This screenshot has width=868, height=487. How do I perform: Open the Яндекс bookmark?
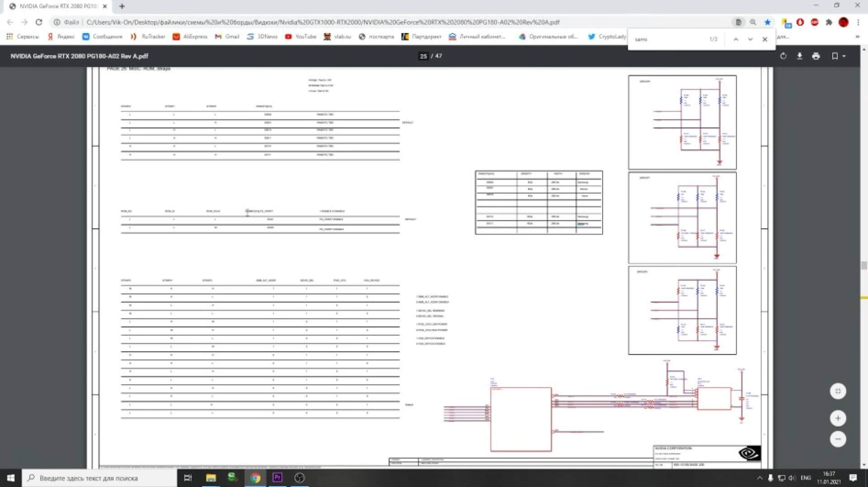[x=61, y=37]
